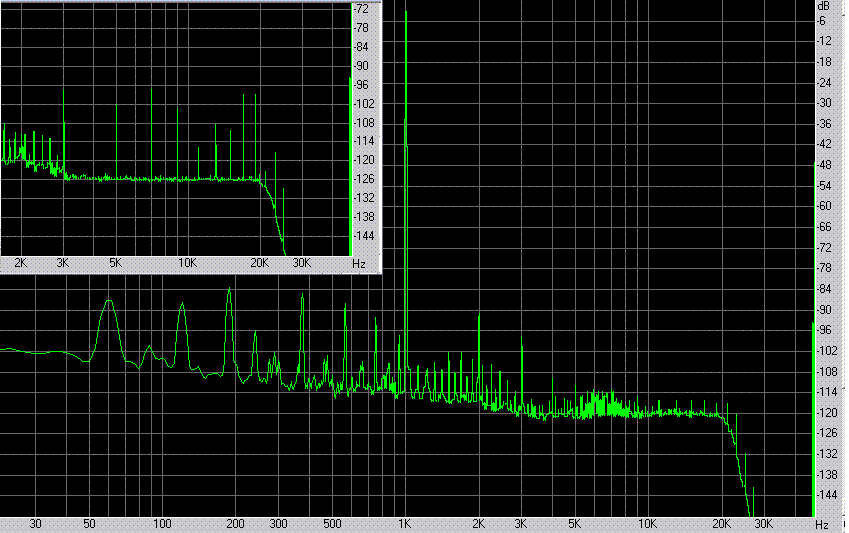Click the -54 dB scale label
The image size is (849, 533).
824,186
